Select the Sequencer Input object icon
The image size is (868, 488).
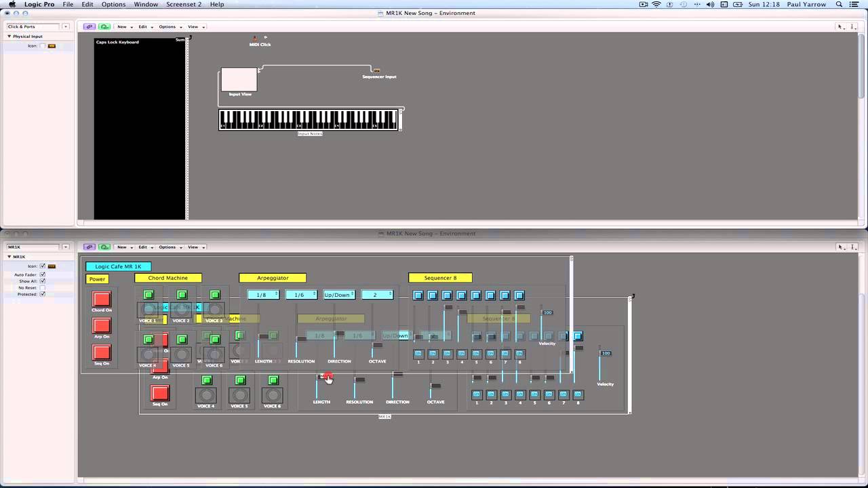376,70
